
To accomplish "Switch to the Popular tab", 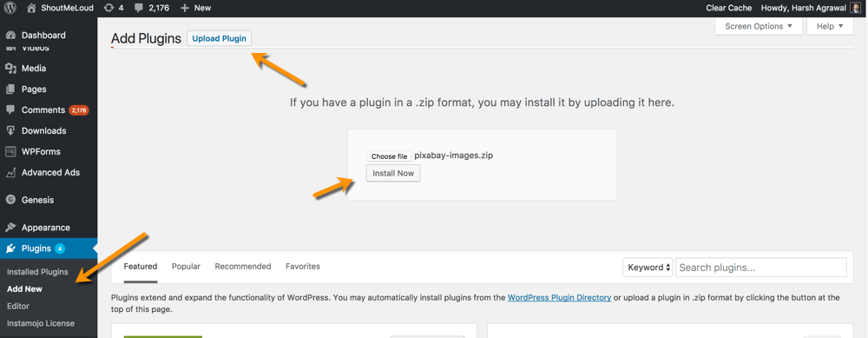I will point(186,267).
